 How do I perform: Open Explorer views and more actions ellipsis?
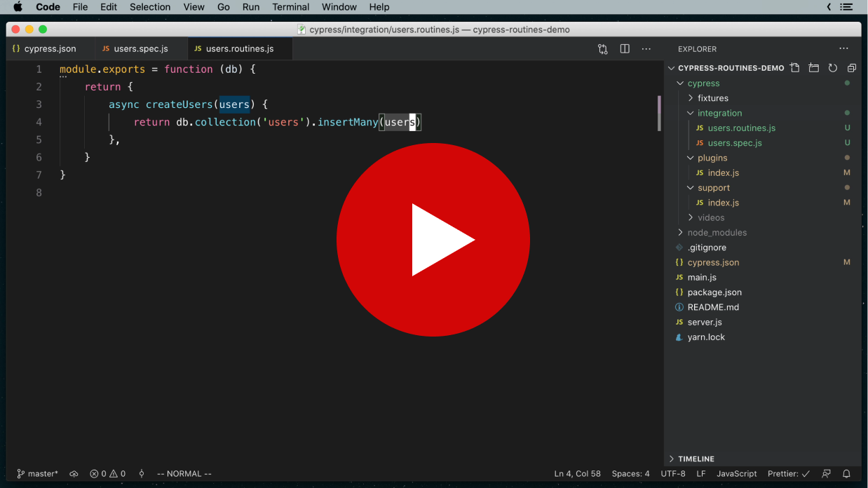pyautogui.click(x=843, y=49)
